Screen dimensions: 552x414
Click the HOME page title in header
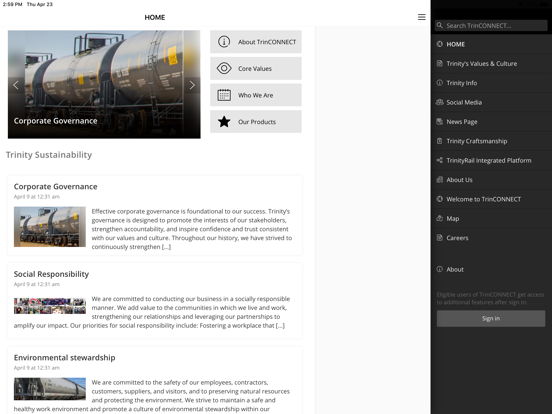[x=155, y=17]
